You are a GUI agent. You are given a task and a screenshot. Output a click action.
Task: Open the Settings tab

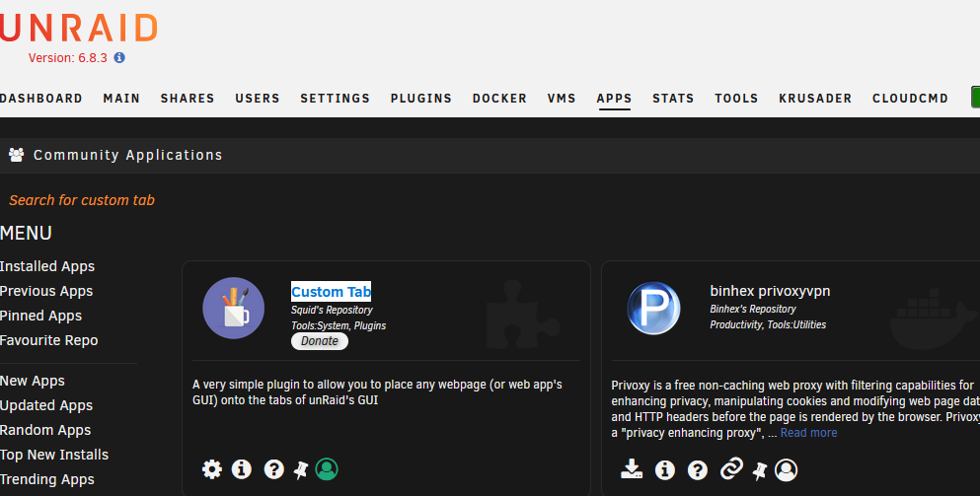[x=335, y=98]
